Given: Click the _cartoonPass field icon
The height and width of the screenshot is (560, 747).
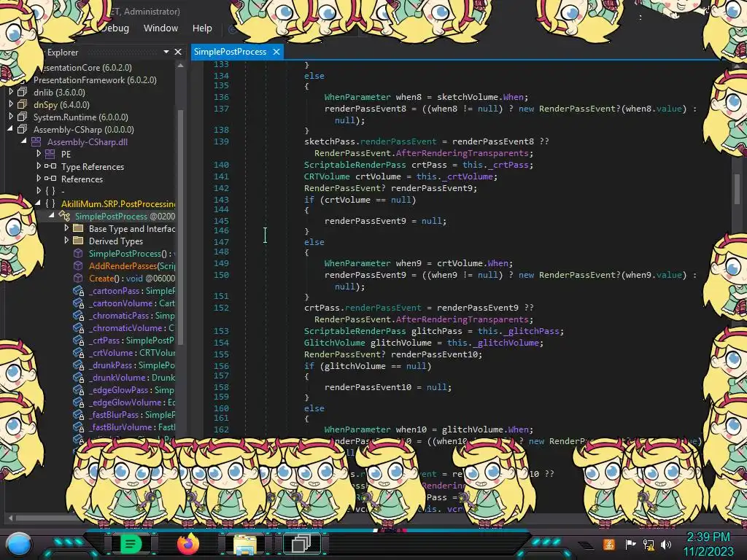Looking at the screenshot, I should (79, 291).
